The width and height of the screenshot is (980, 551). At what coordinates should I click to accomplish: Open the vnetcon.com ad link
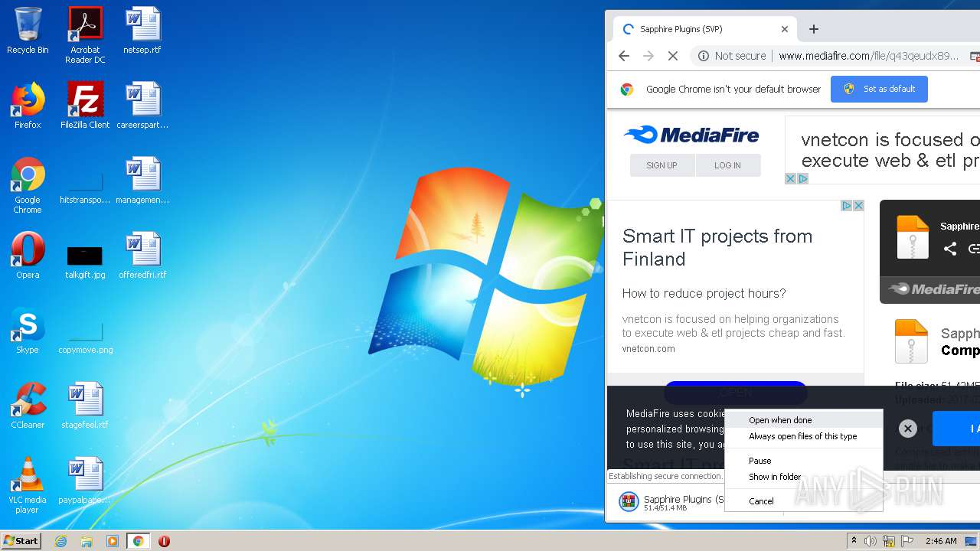click(648, 349)
